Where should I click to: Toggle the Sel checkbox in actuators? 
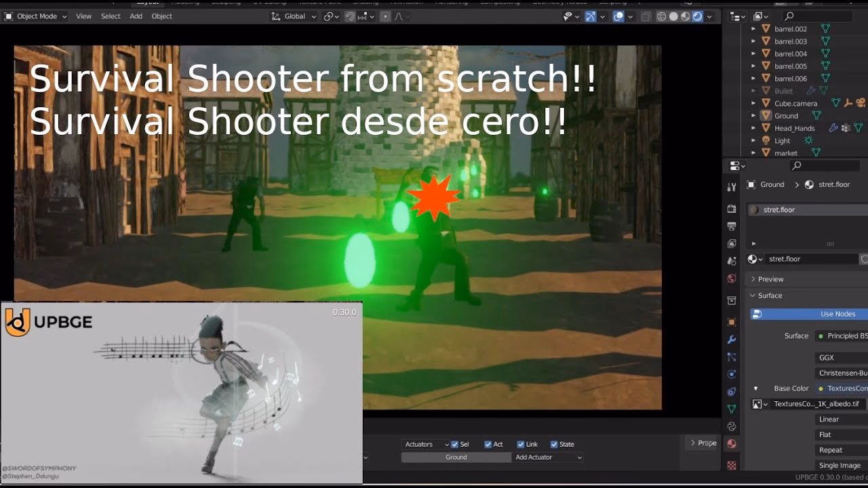point(455,444)
